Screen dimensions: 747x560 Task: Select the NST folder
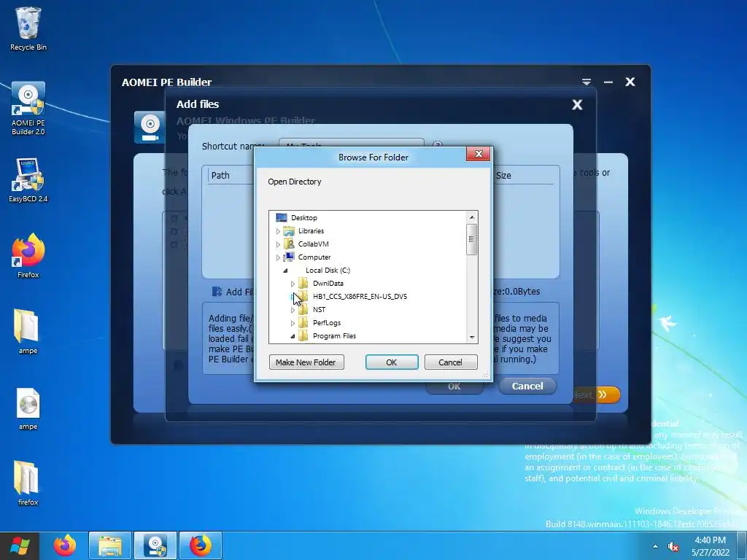pyautogui.click(x=319, y=309)
